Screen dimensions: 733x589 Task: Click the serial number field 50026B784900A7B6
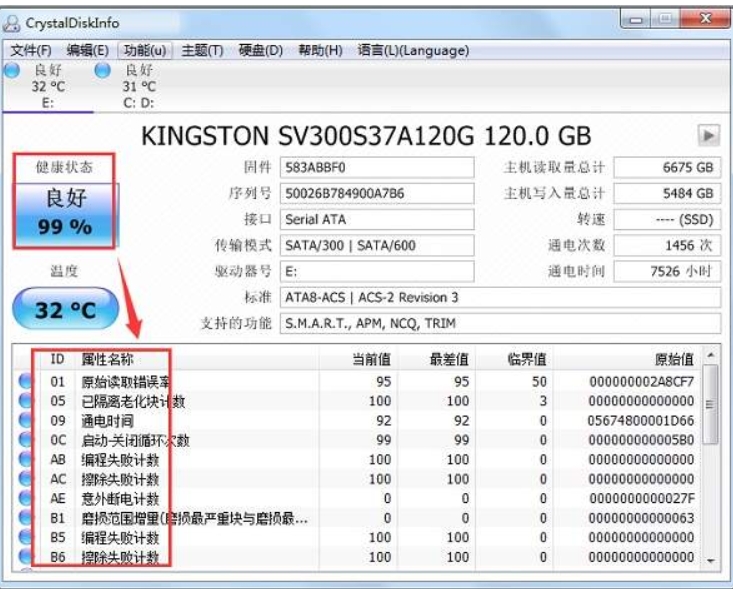[x=377, y=194]
